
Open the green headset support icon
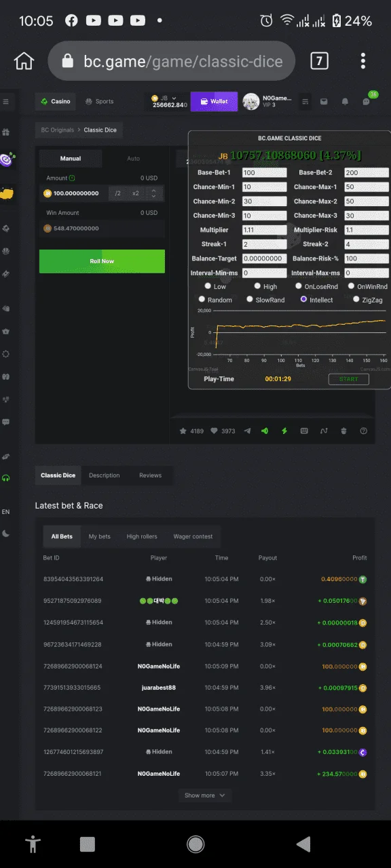coord(6,478)
